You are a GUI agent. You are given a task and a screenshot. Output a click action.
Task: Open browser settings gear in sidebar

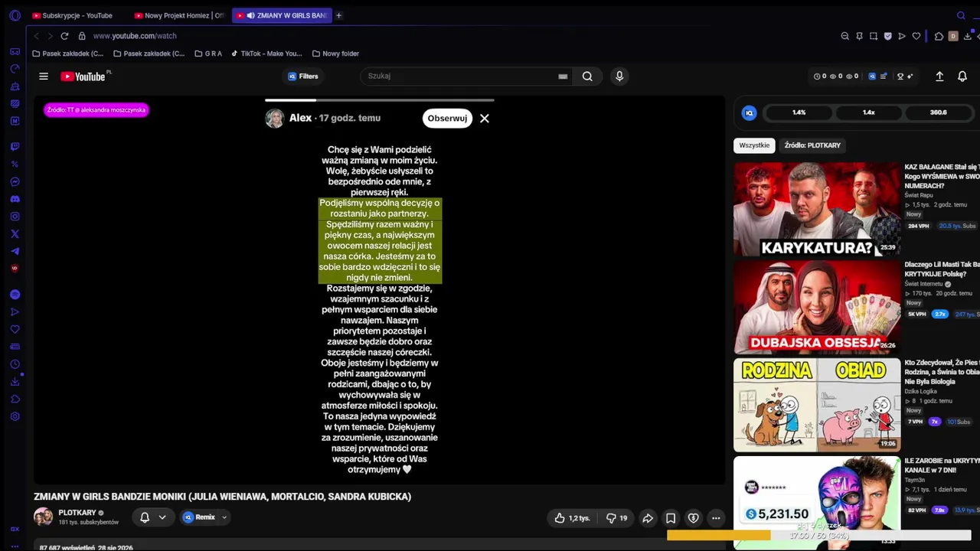pyautogui.click(x=15, y=416)
